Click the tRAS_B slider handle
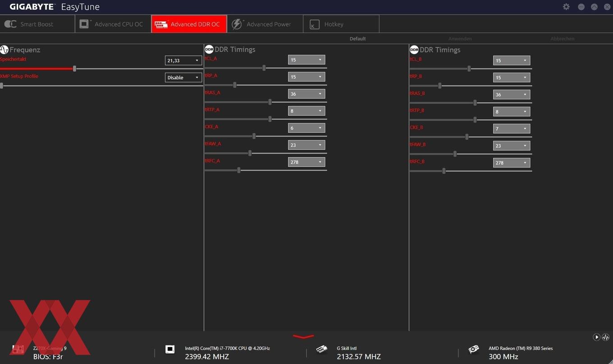Viewport: 613px width, 364px height. [475, 103]
